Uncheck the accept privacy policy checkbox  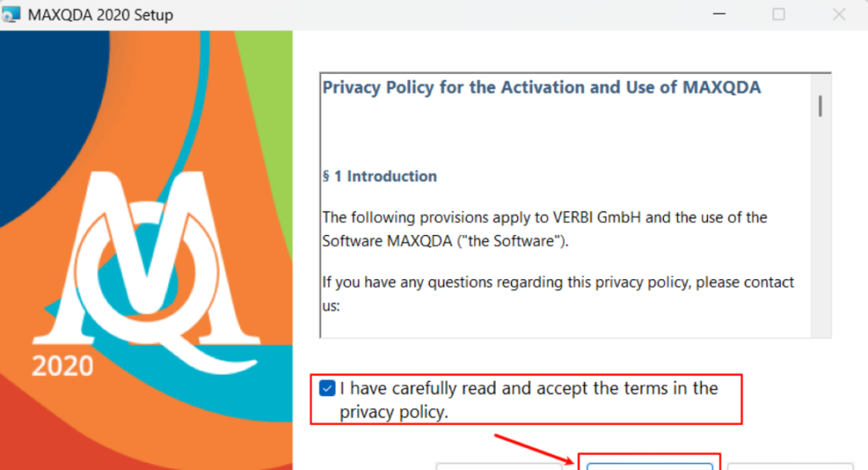click(x=327, y=389)
